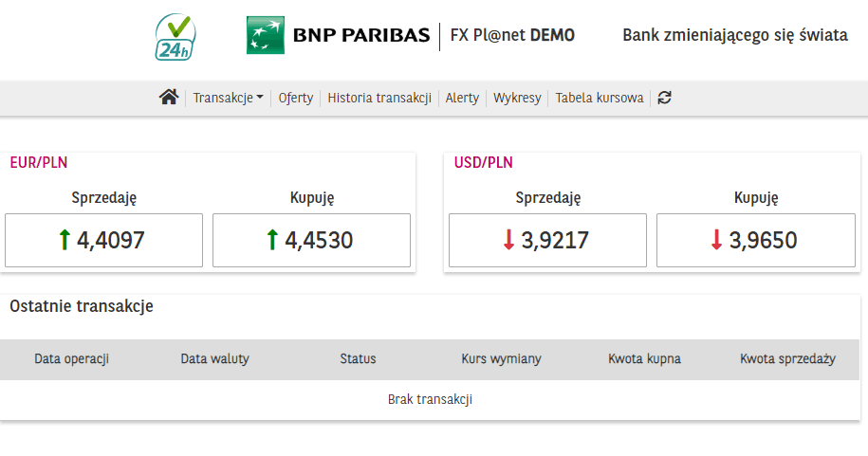Expand the Transakcje dropdown menu
The width and height of the screenshot is (868, 456).
pos(228,98)
